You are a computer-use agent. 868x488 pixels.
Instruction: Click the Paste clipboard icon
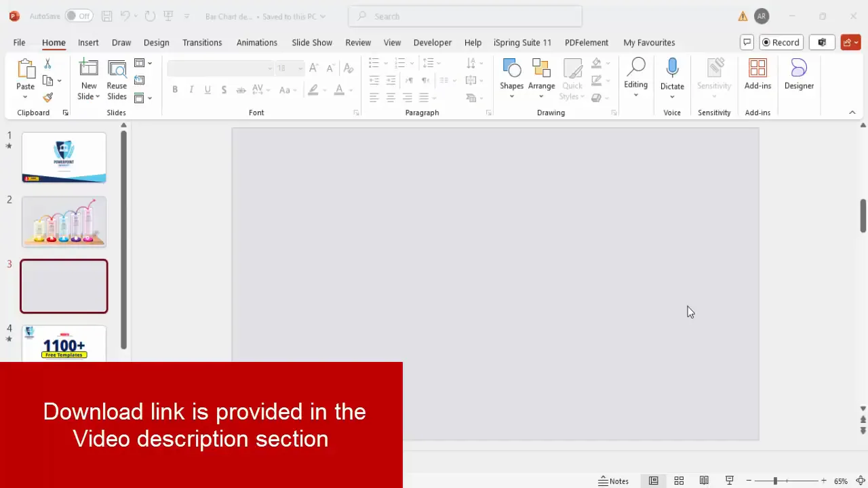point(26,69)
